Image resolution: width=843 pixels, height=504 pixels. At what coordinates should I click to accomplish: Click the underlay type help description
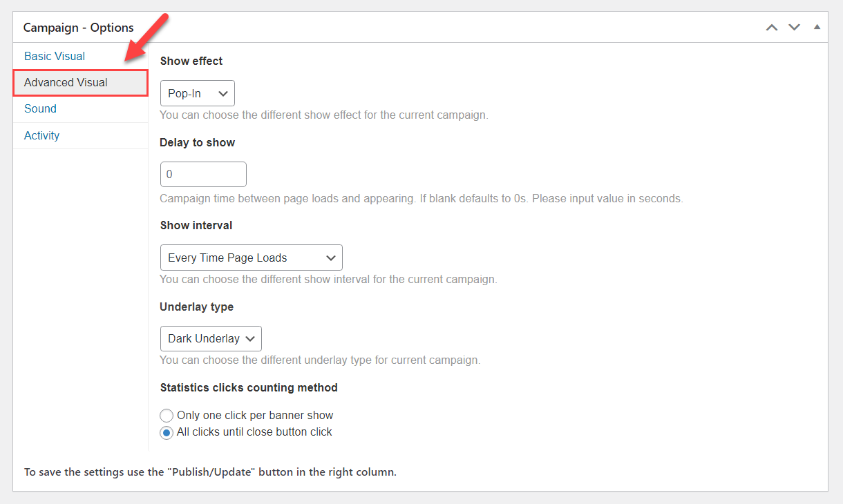coord(320,360)
